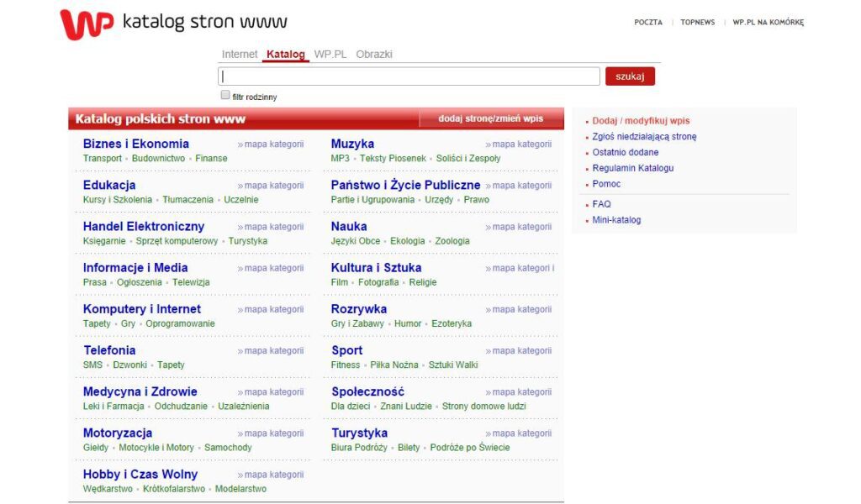Open Państwo i Życie Publiczne category
This screenshot has height=504, width=861.
(406, 185)
